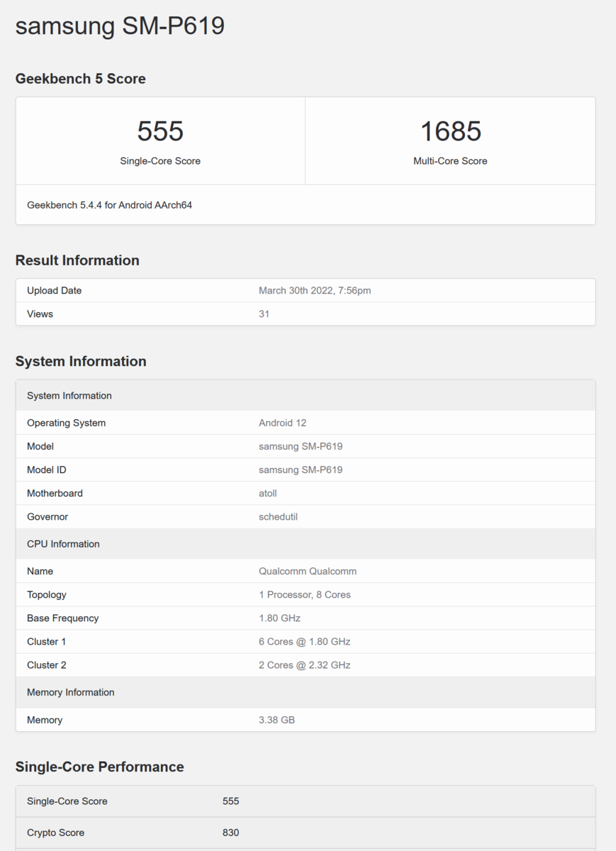Click the Views count value 31
Image resolution: width=616 pixels, height=851 pixels.
click(264, 314)
